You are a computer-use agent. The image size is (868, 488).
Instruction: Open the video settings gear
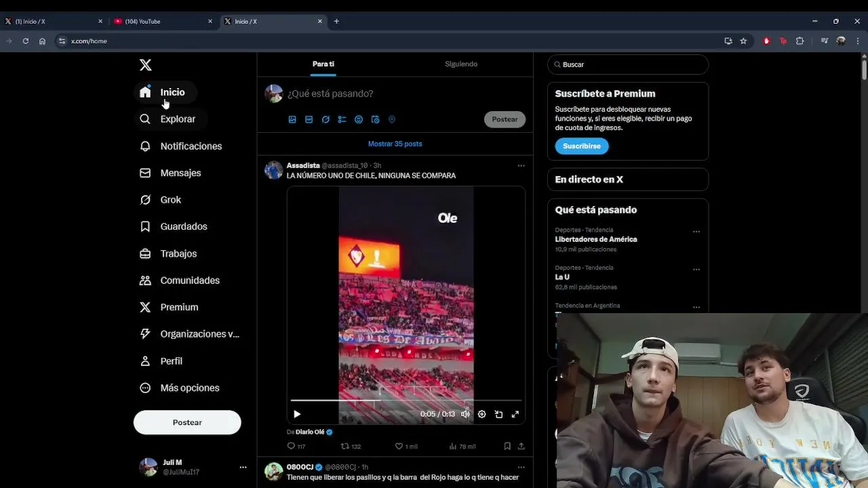(481, 414)
